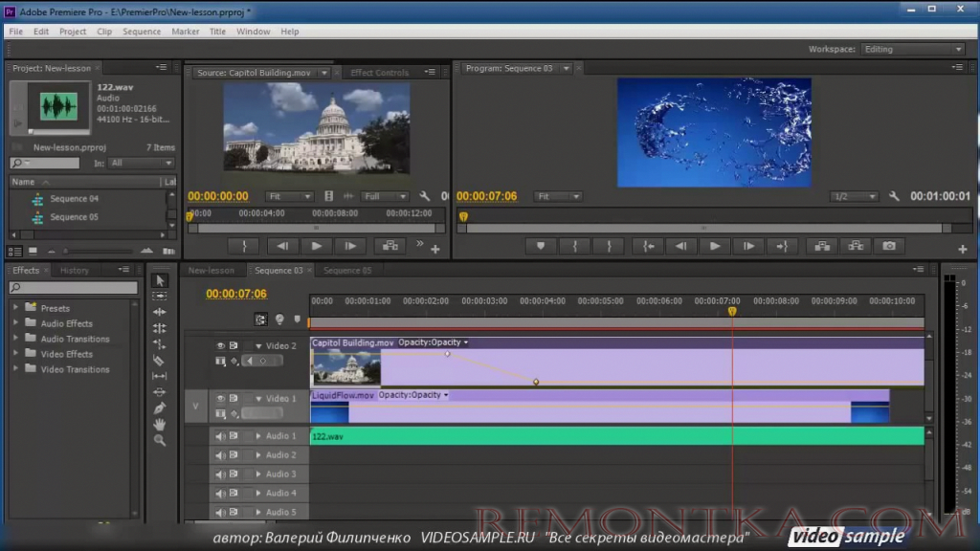Step back one frame in Program monitor
The image size is (980, 551).
(681, 246)
